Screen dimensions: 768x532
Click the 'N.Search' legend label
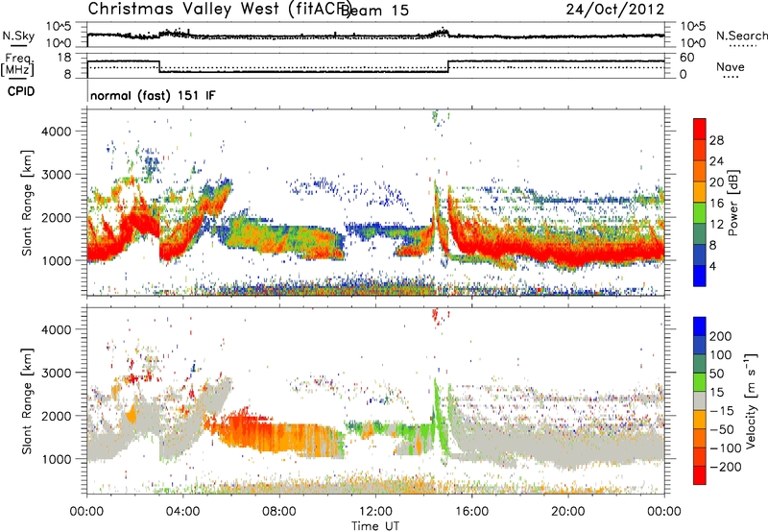[x=741, y=36]
